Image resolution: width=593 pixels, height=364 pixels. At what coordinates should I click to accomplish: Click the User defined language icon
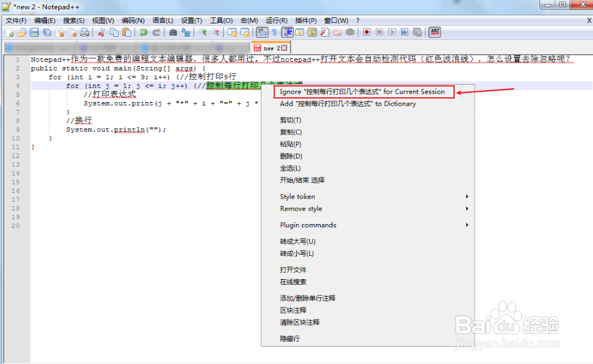300,32
